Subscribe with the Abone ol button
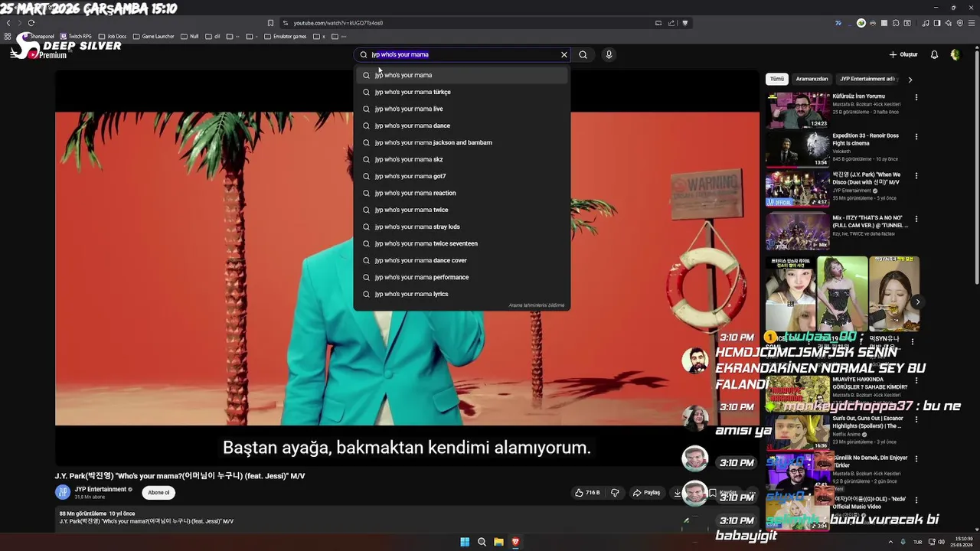Viewport: 980px width, 551px height. click(158, 492)
